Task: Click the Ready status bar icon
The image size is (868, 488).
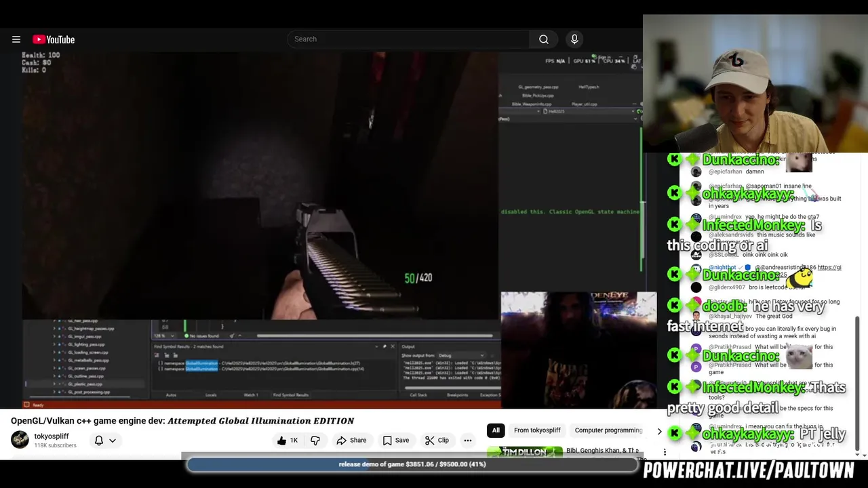Action: coord(26,405)
